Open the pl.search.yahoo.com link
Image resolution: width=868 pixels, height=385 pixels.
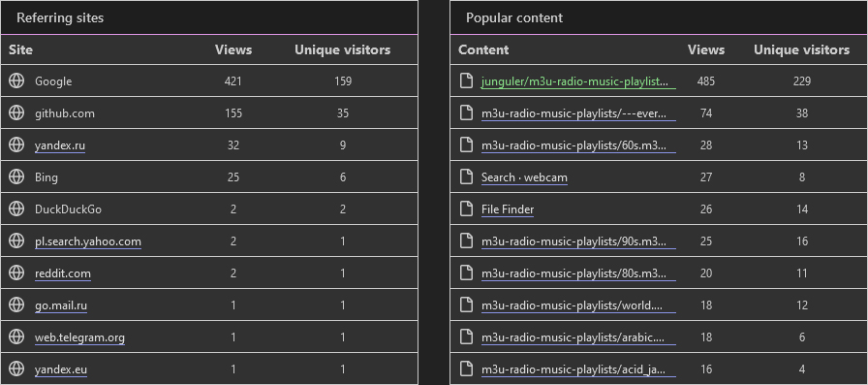click(87, 241)
